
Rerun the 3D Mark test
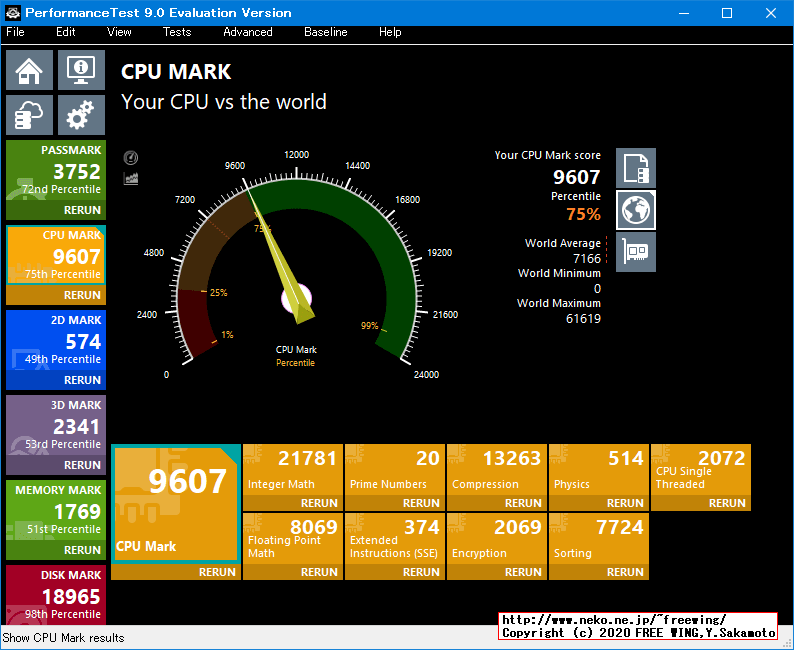click(x=56, y=465)
